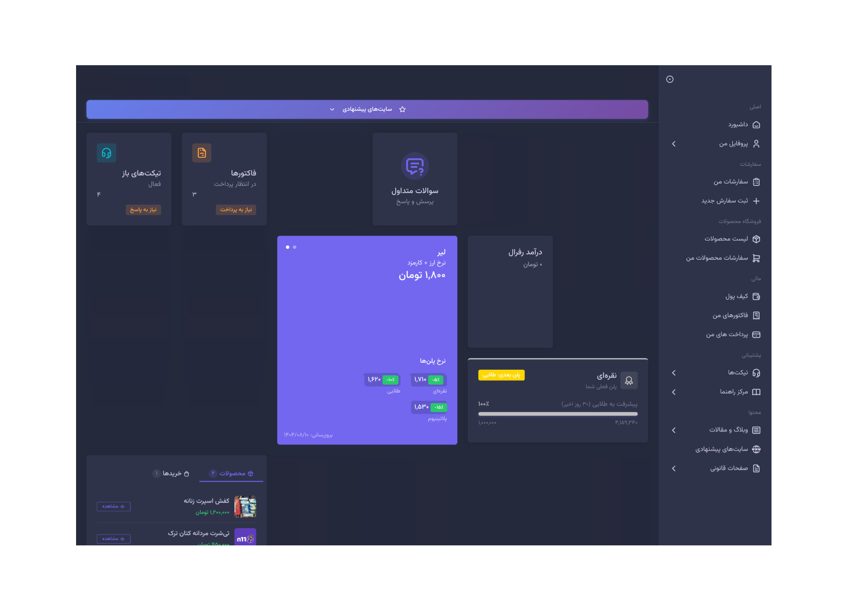This screenshot has height=616, width=848.
Task: Click the cart icon for سفارشات محصولات من
Action: [x=756, y=258]
